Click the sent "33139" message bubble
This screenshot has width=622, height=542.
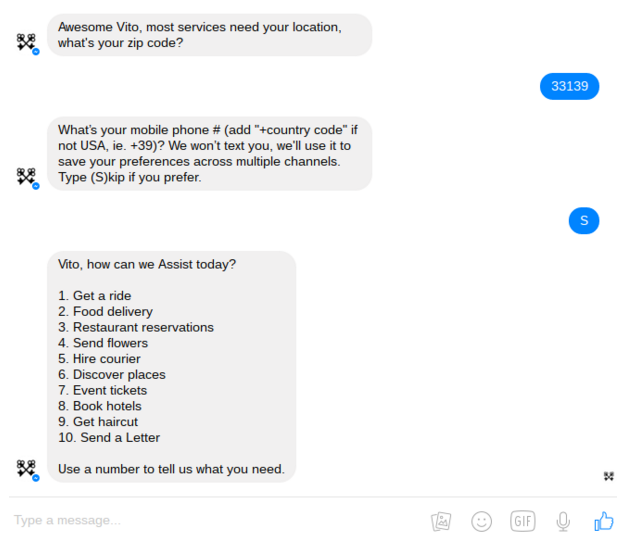click(570, 86)
